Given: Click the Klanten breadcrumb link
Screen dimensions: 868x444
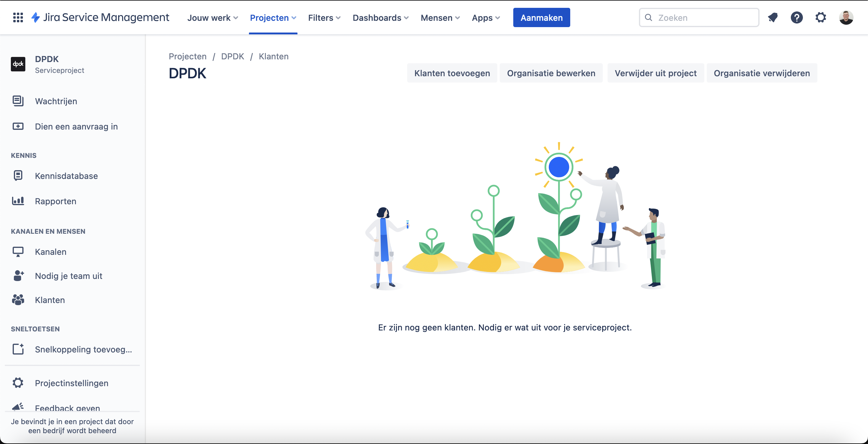Looking at the screenshot, I should pyautogui.click(x=274, y=56).
